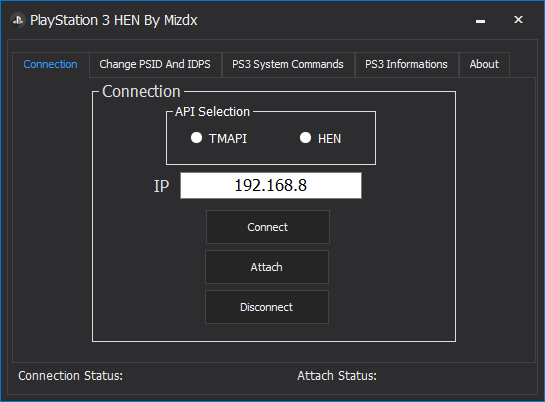Open the Change PSID And IDPS tab
Image resolution: width=545 pixels, height=402 pixels.
pyautogui.click(x=155, y=64)
